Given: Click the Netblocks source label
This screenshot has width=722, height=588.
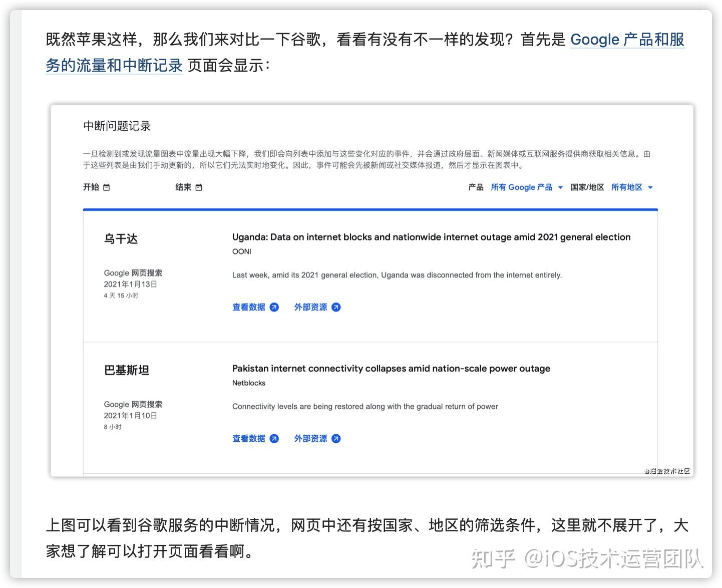Looking at the screenshot, I should pyautogui.click(x=249, y=383).
